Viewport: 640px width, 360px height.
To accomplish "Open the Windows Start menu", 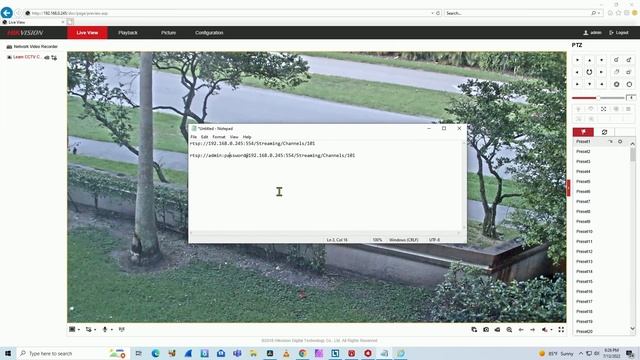I will (x=8, y=353).
